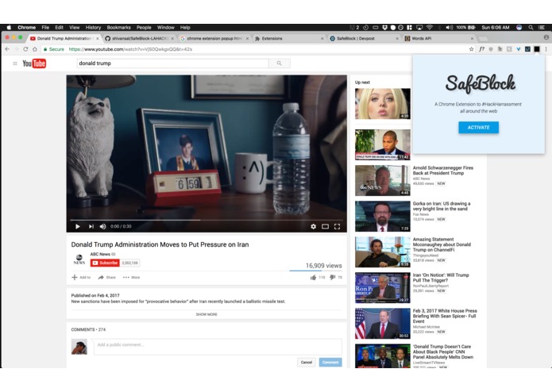
Task: Open the Window menu
Action: coord(166,28)
